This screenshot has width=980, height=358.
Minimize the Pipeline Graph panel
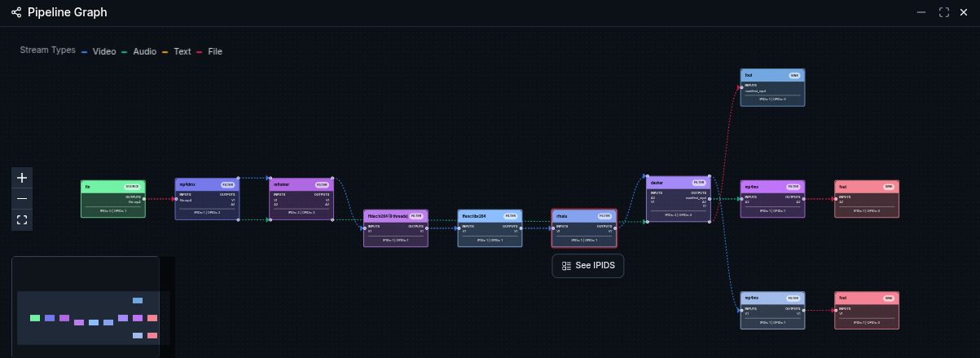click(x=921, y=12)
